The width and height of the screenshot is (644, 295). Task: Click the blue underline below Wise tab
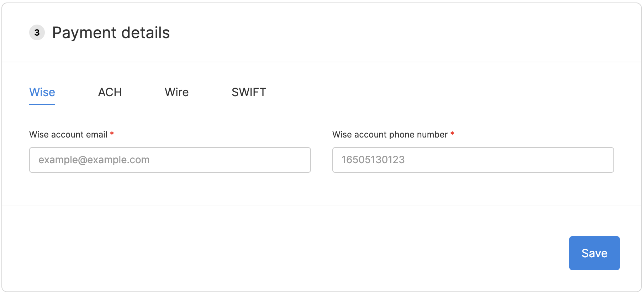pyautogui.click(x=42, y=104)
